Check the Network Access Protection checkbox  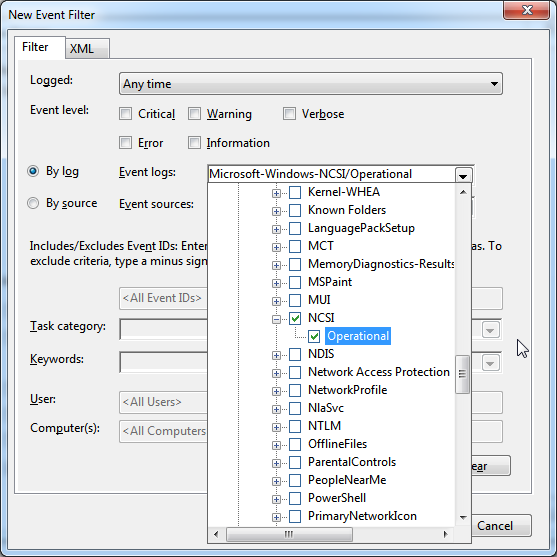(x=295, y=372)
